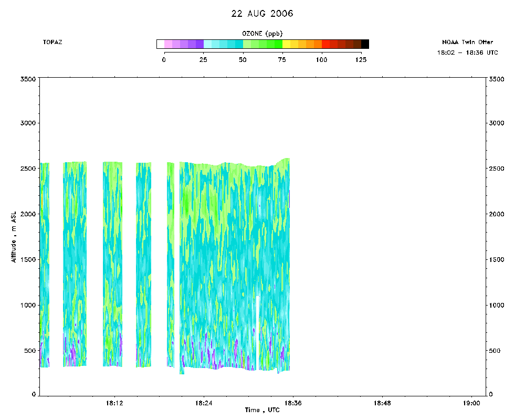Click the 'Time , UTC' axis label
Screen dimensions: 525x420
pyautogui.click(x=262, y=410)
